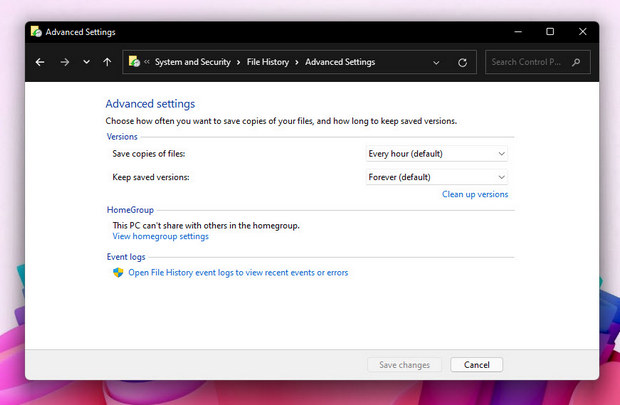Click 'This PC can't share with others' text
This screenshot has height=405, width=620.
(206, 225)
